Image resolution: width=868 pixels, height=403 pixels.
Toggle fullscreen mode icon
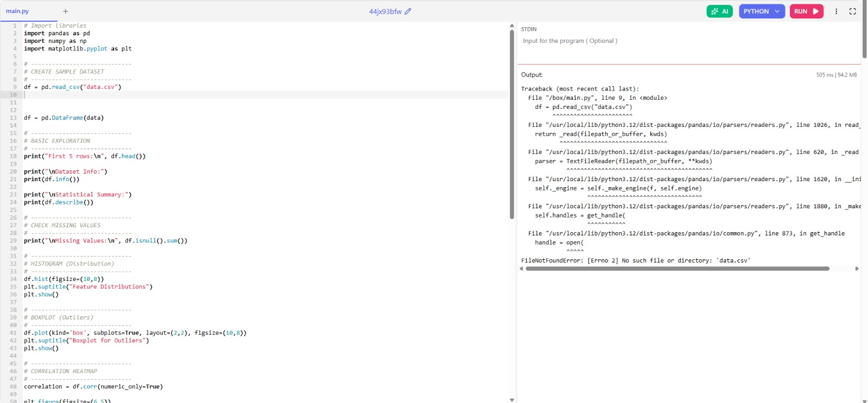852,11
